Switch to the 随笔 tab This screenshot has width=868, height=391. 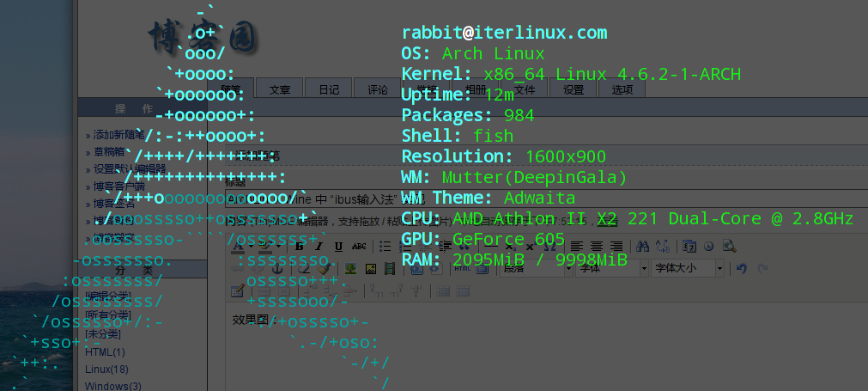pos(231,89)
